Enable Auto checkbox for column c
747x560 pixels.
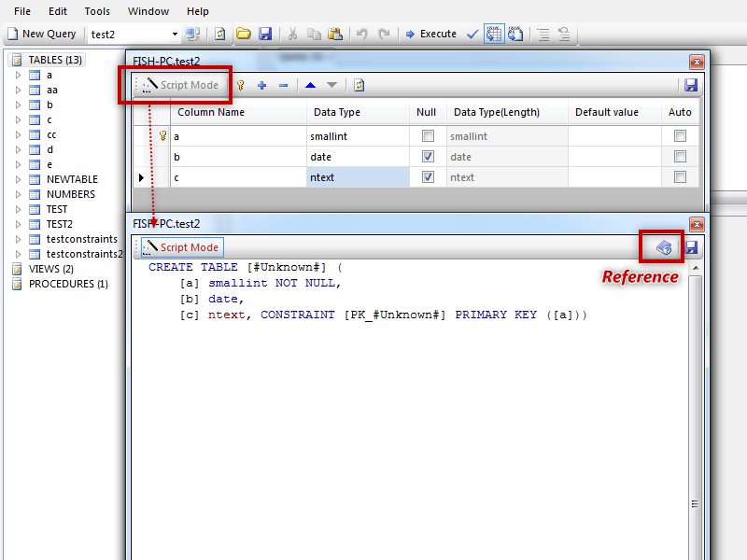click(680, 177)
